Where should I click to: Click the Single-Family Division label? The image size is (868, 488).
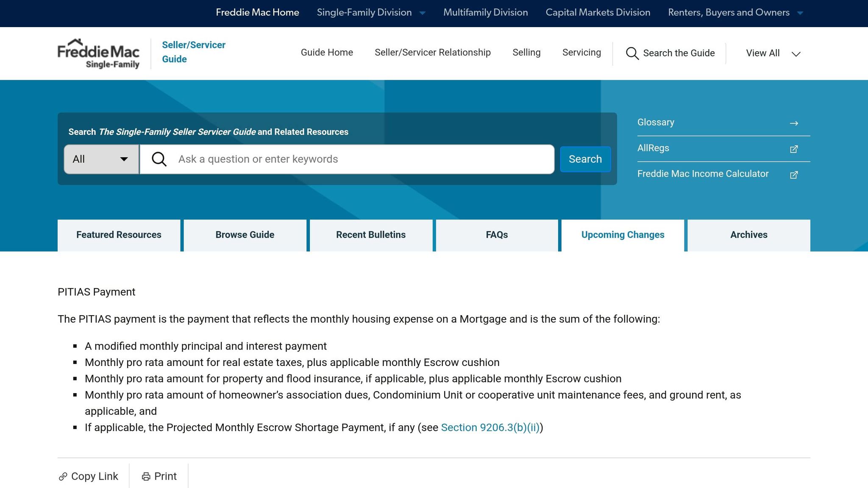(x=364, y=13)
